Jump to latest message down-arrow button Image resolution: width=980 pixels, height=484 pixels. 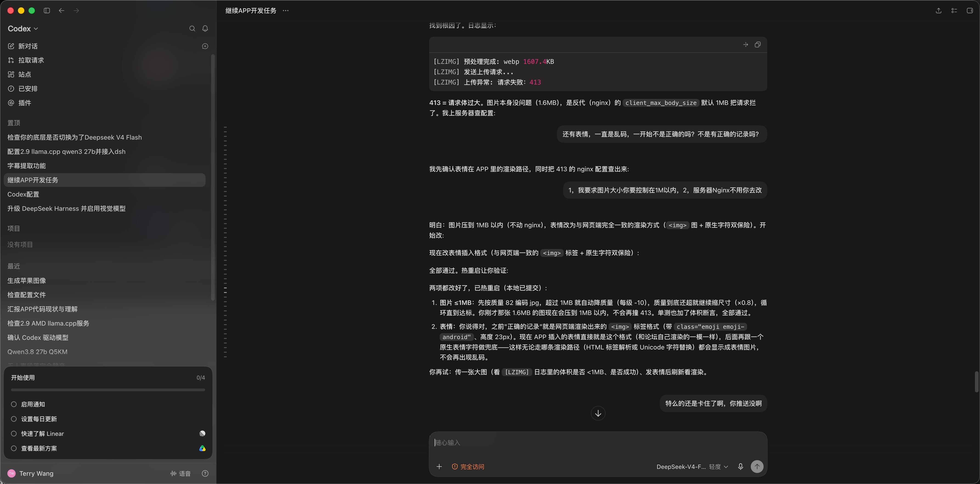coord(598,413)
